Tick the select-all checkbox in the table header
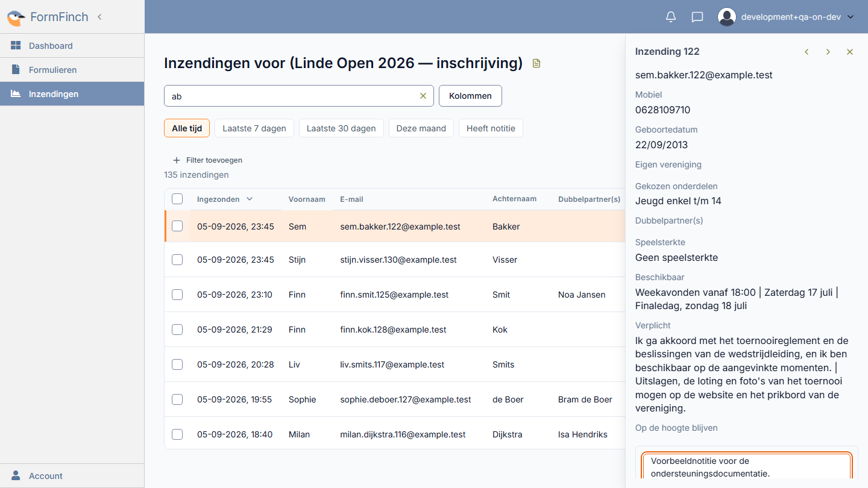The height and width of the screenshot is (488, 868). (177, 199)
